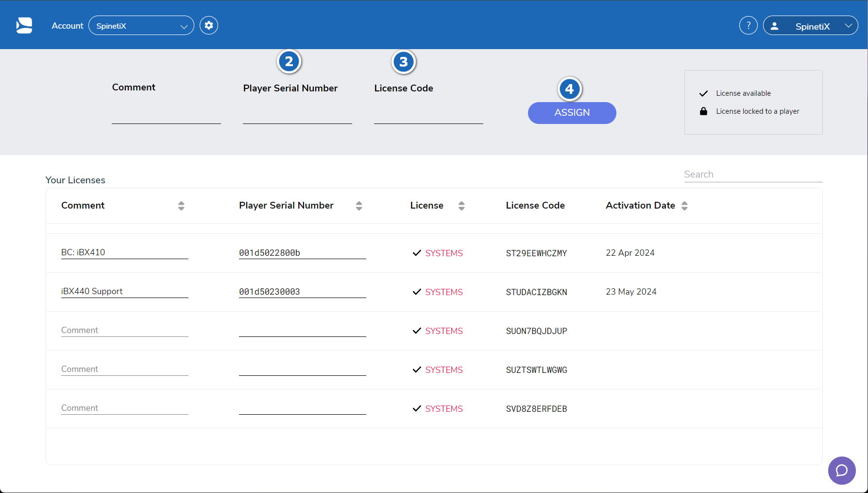Click SYSTEMS link in SUZTSWTLWGWG row
The width and height of the screenshot is (868, 493).
click(444, 370)
